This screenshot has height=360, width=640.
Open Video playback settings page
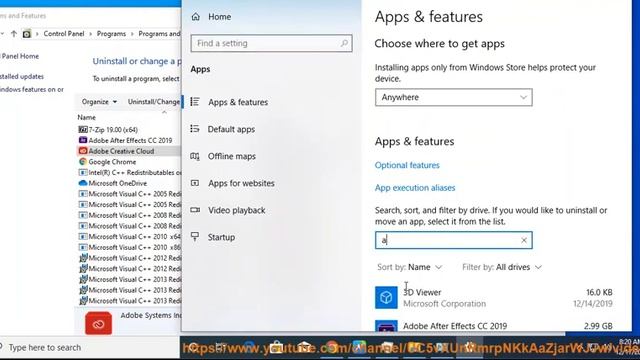[236, 210]
